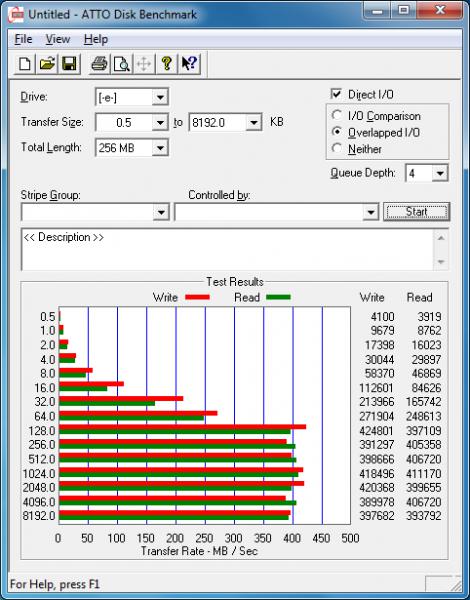
Task: Start the benchmark with Start button
Action: pos(416,212)
